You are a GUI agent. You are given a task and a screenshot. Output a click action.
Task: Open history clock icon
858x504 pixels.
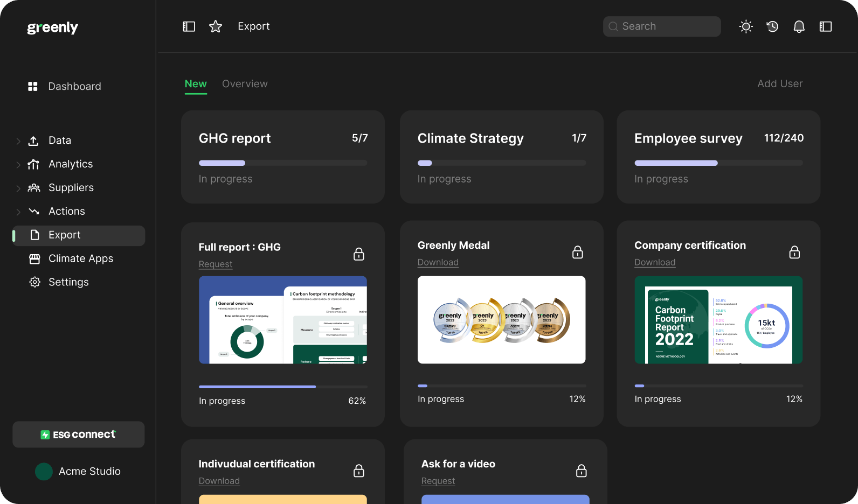pyautogui.click(x=772, y=26)
